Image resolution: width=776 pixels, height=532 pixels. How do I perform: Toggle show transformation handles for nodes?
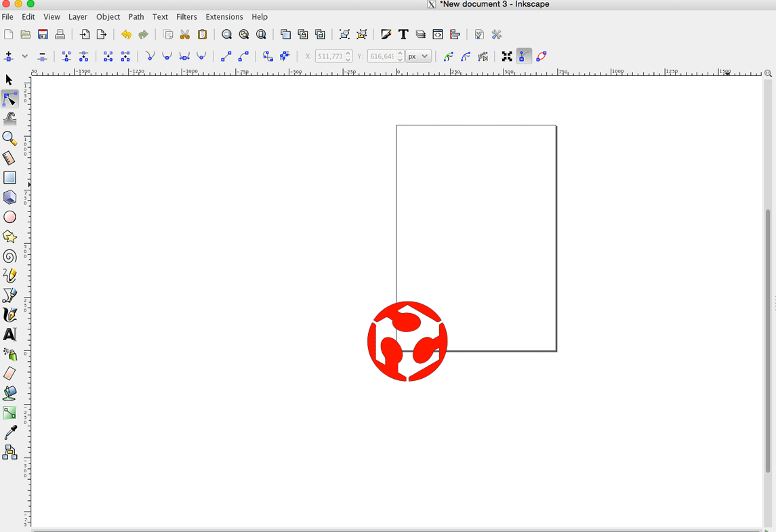[507, 56]
